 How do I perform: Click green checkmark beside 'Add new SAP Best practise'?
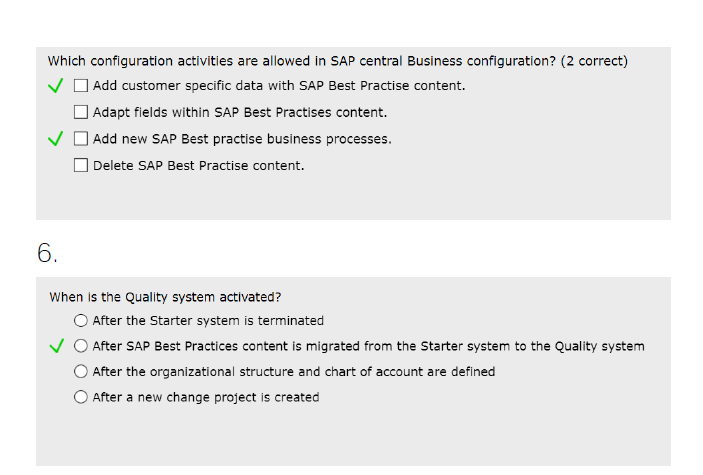coord(56,138)
